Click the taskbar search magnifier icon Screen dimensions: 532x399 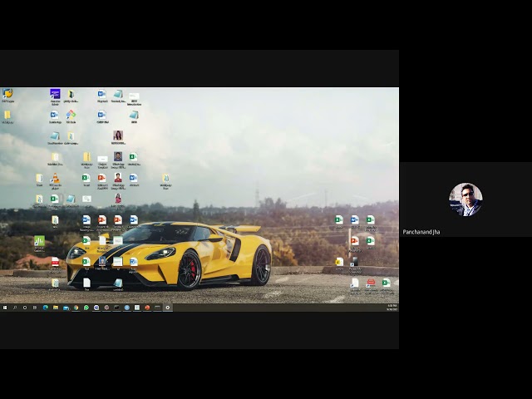15,308
